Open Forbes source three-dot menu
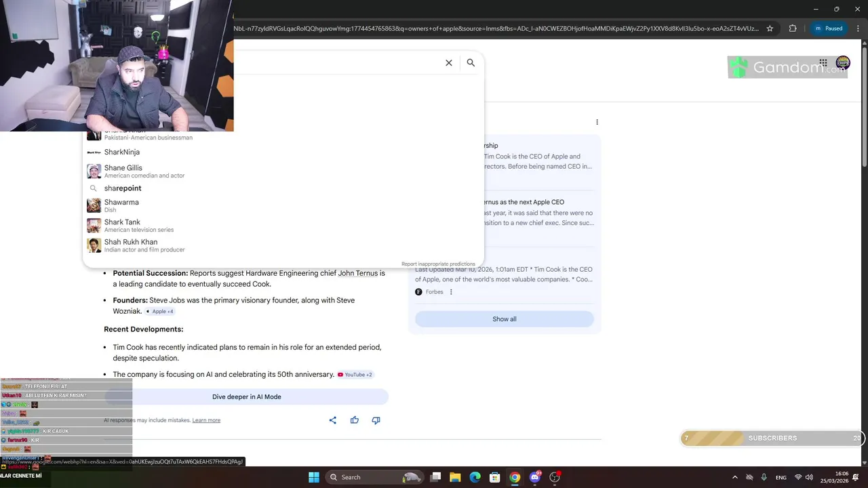868x488 pixels. 451,292
